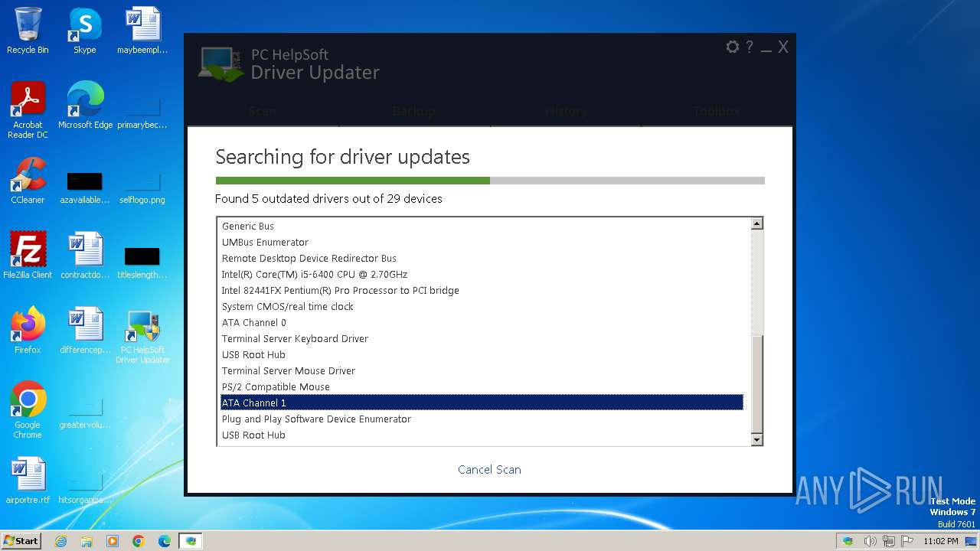Launch Google Chrome desktop shortcut
The image size is (980, 551).
[x=28, y=410]
